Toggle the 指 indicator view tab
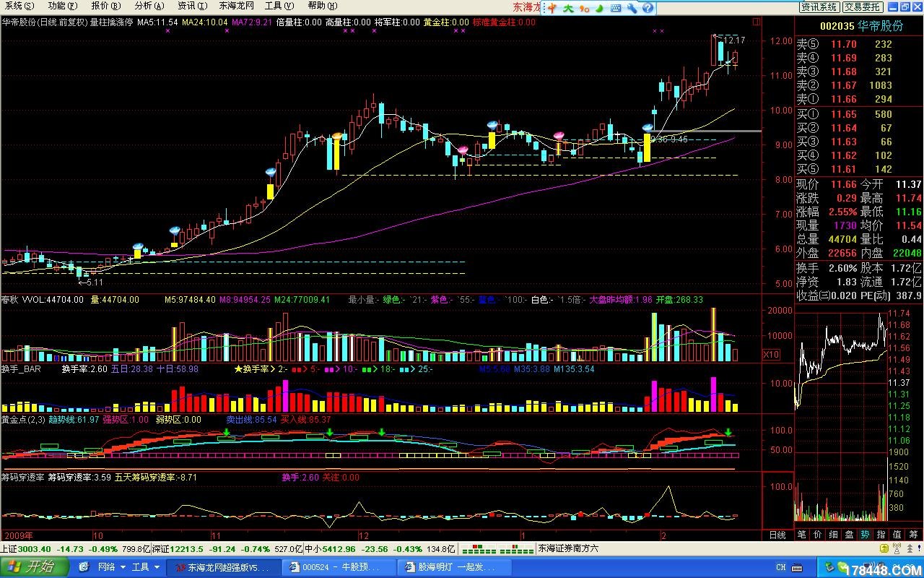The width and height of the screenshot is (924, 578). click(881, 535)
